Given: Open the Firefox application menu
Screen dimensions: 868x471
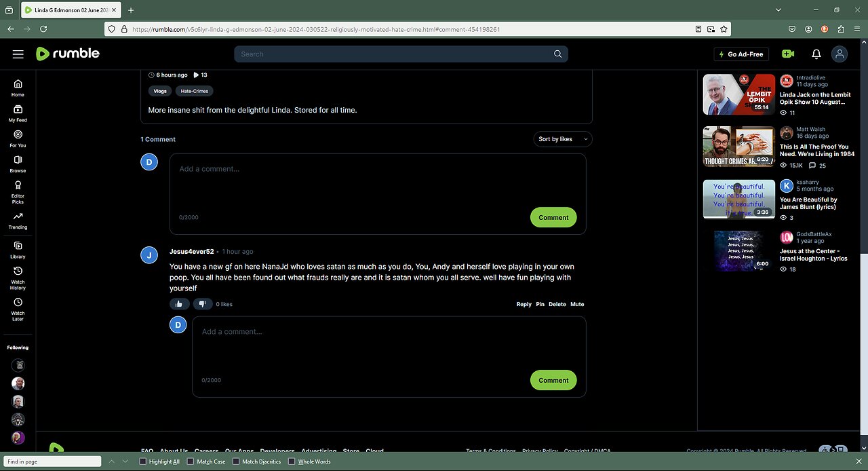Looking at the screenshot, I should [857, 29].
